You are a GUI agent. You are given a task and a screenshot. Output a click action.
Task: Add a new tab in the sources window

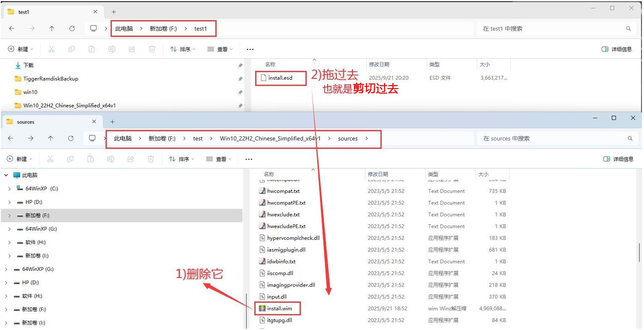[112, 122]
